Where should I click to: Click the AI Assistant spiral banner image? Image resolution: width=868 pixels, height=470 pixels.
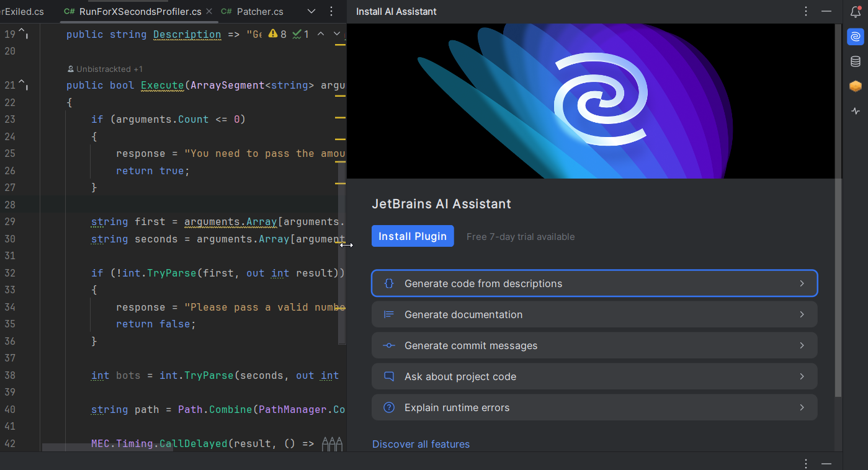click(x=591, y=101)
